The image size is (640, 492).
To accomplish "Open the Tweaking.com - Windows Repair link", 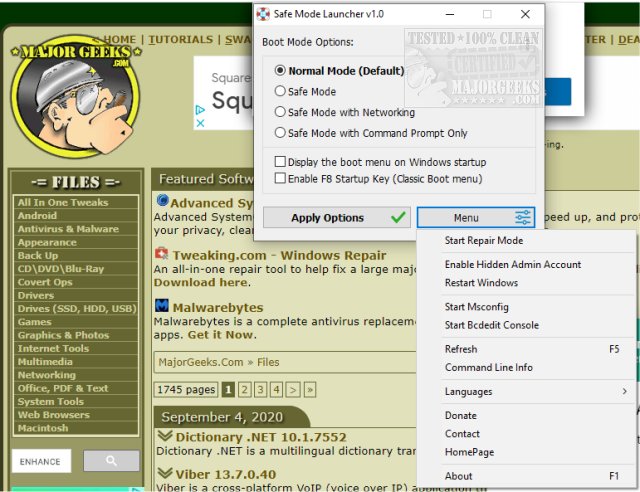I will [279, 255].
